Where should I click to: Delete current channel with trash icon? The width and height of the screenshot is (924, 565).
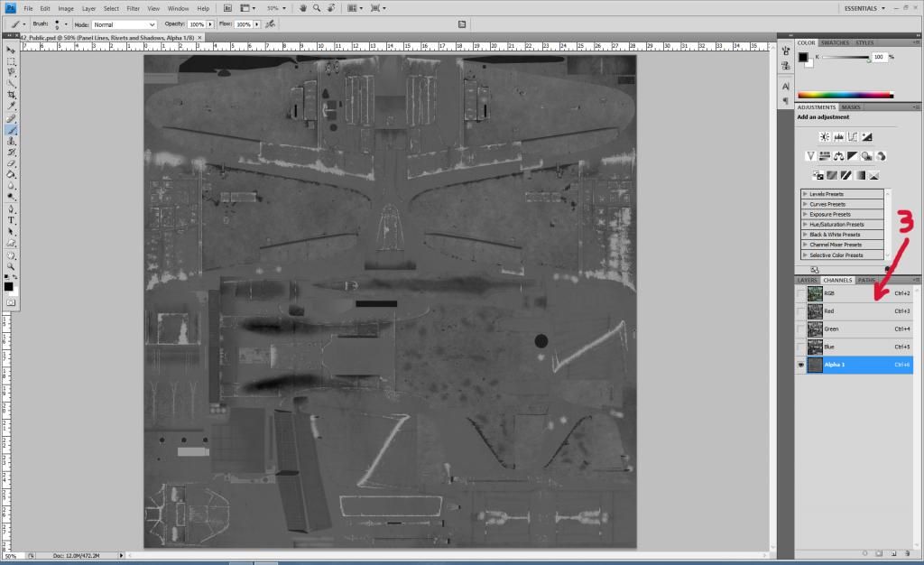coord(905,552)
